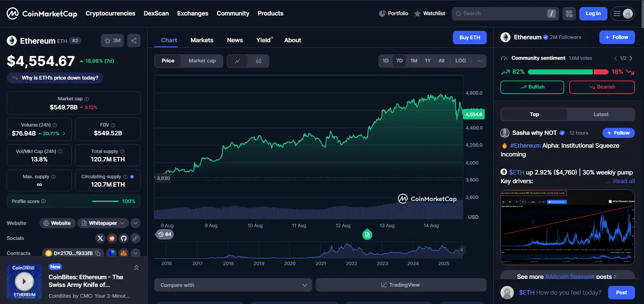Open Ethereum GitHub link
This screenshot has height=304, width=644.
pos(124,238)
